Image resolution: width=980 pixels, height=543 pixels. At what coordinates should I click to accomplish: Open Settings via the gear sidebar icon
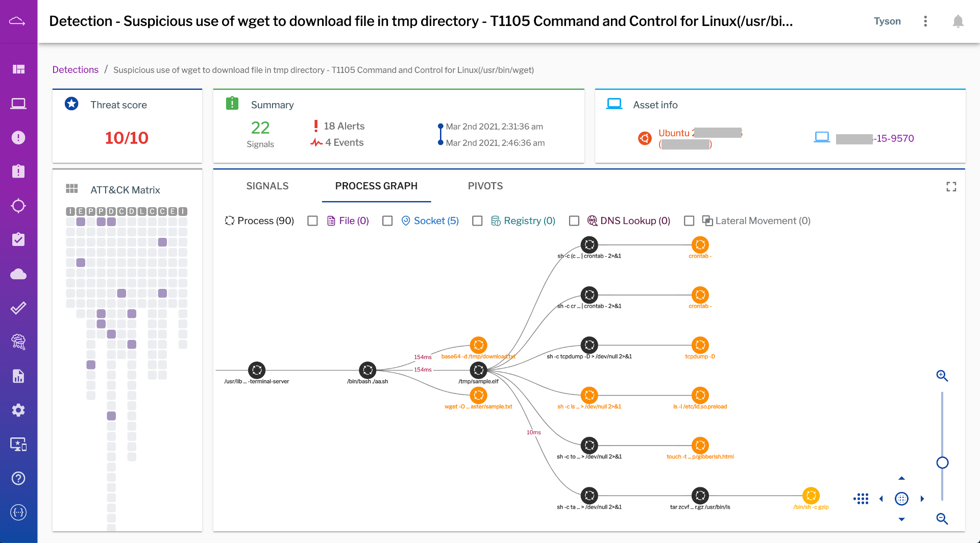18,410
